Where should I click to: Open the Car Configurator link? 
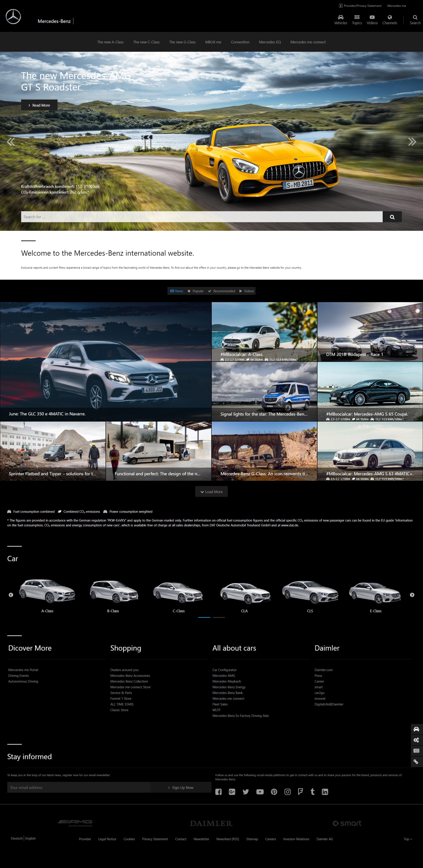224,670
